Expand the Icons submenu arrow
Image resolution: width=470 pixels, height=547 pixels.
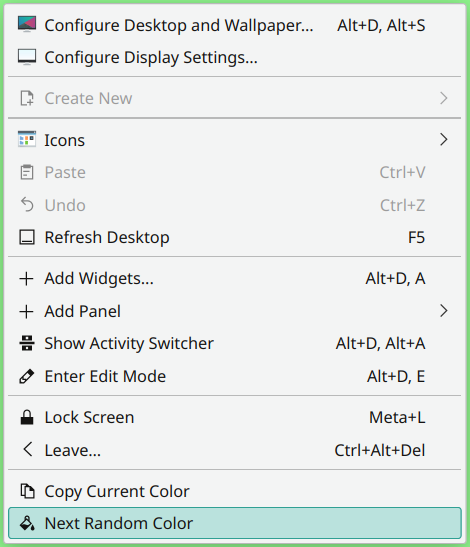(443, 140)
